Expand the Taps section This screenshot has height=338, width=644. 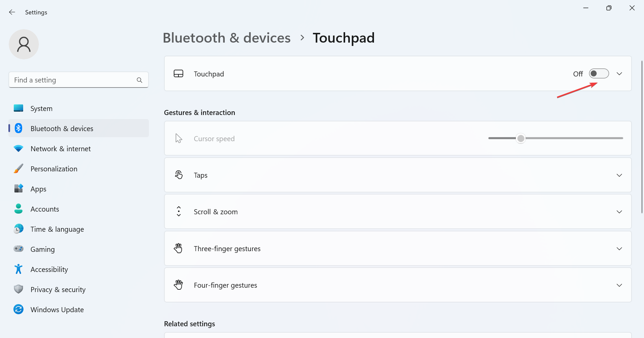620,175
